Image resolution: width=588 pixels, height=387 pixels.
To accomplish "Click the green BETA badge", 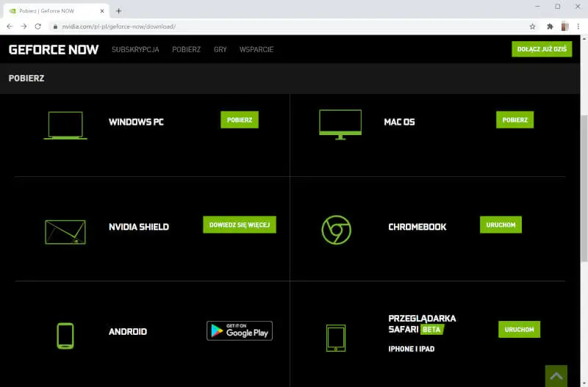I will pyautogui.click(x=432, y=329).
